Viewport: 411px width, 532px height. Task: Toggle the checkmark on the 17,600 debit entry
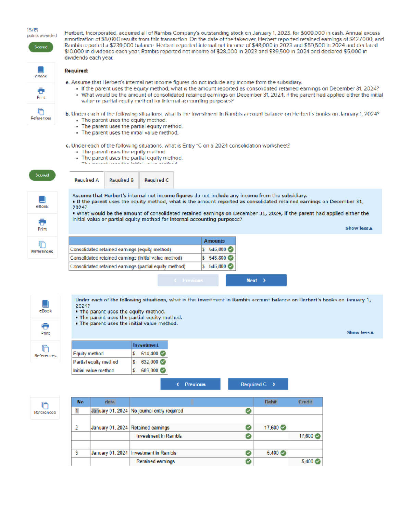click(x=282, y=427)
